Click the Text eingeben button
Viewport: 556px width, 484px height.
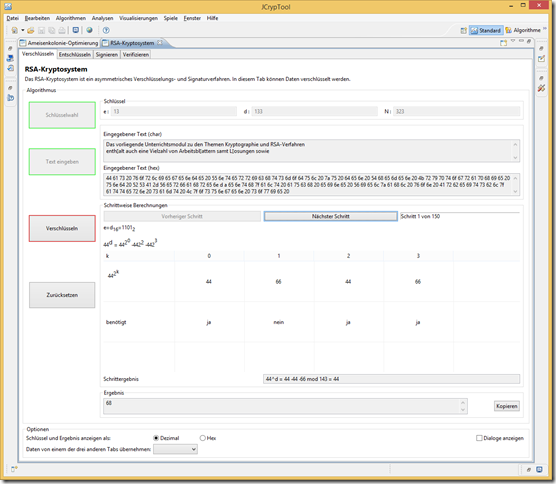(x=62, y=162)
